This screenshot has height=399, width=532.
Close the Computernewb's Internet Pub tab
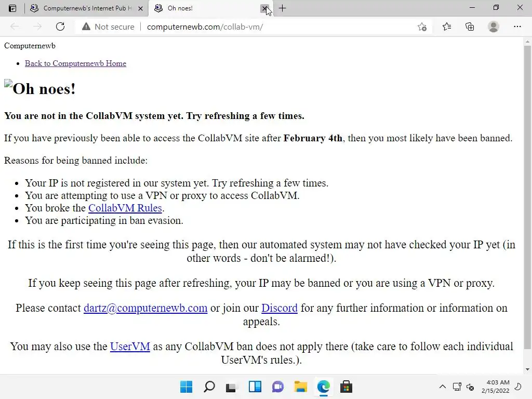140,8
